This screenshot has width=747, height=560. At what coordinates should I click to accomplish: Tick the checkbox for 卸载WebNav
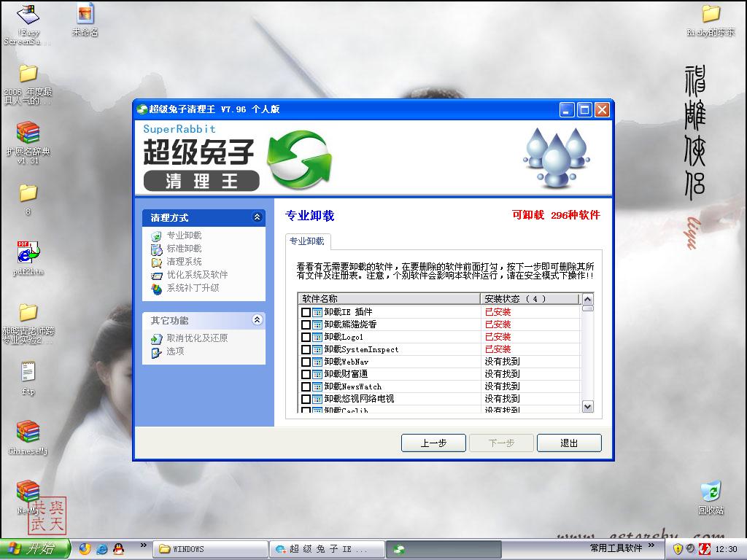point(306,362)
